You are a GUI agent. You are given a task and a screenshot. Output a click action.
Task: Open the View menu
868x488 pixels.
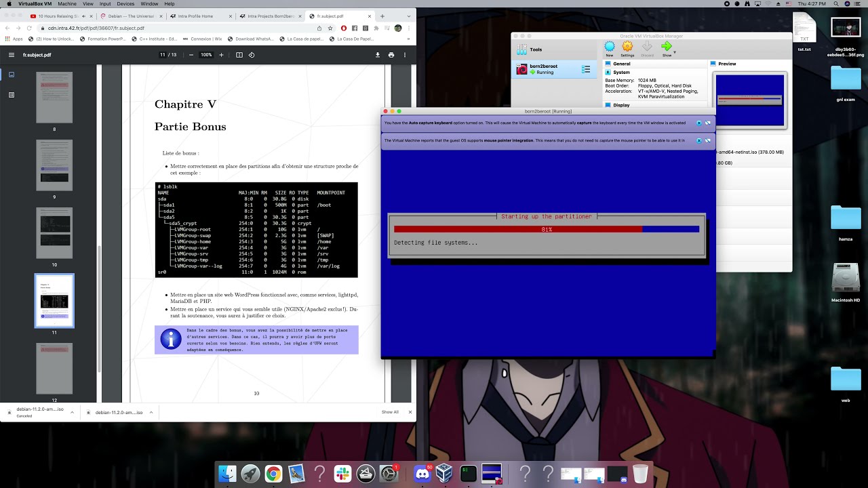[88, 3]
